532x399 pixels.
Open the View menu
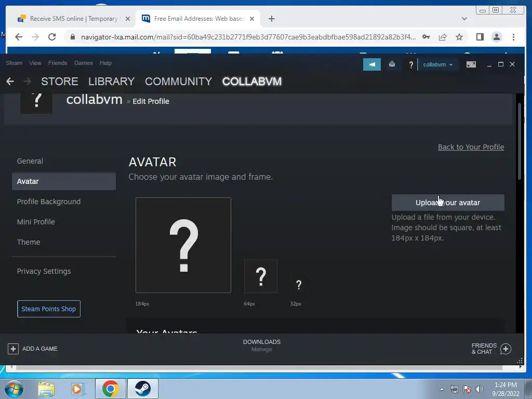click(x=35, y=63)
